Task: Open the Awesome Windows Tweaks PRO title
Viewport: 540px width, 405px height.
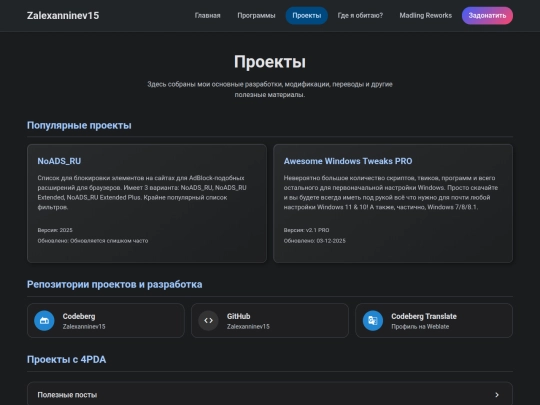Action: coord(348,161)
